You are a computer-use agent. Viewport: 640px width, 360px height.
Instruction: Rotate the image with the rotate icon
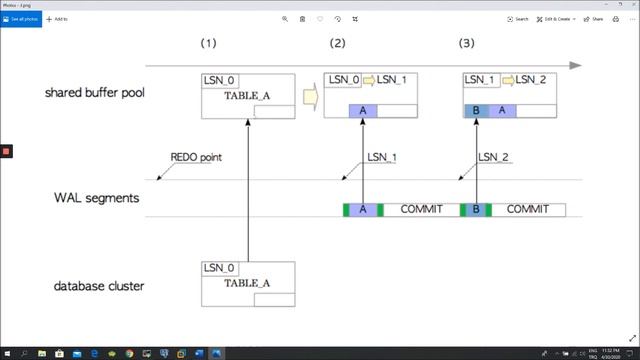click(x=338, y=19)
